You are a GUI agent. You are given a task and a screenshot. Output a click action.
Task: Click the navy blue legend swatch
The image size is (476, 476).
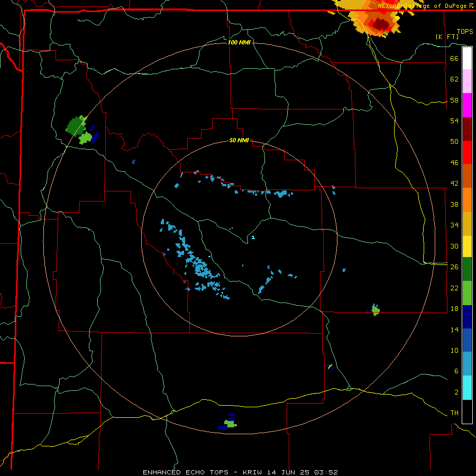coord(467,317)
